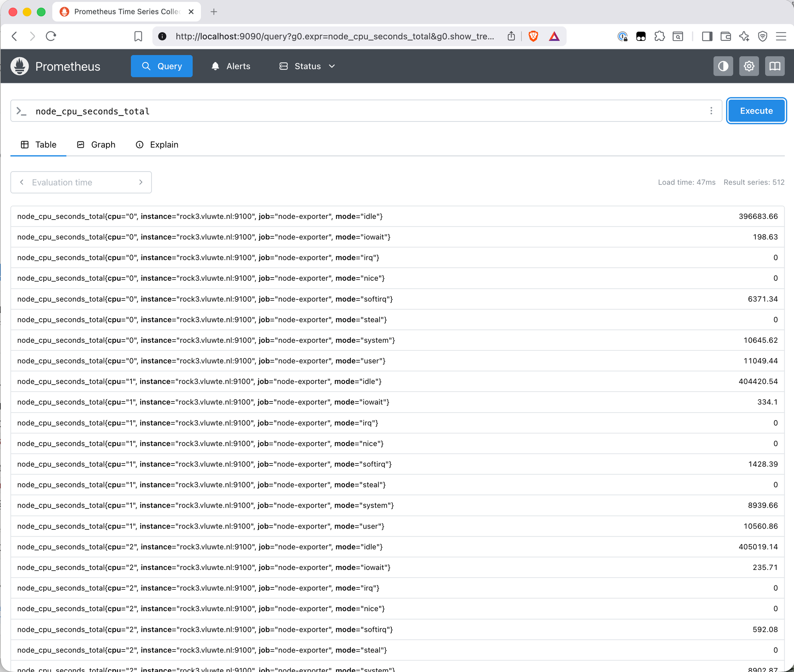Toggle the light/dark theme icon
The height and width of the screenshot is (672, 794).
pos(723,66)
